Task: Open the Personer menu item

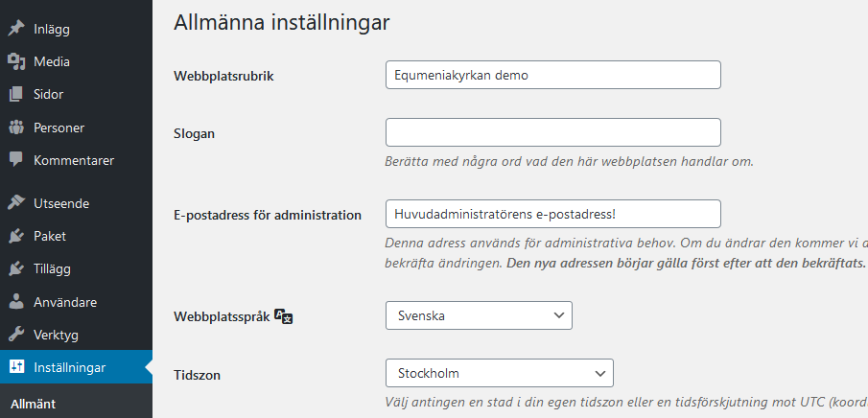Action: pos(76,128)
